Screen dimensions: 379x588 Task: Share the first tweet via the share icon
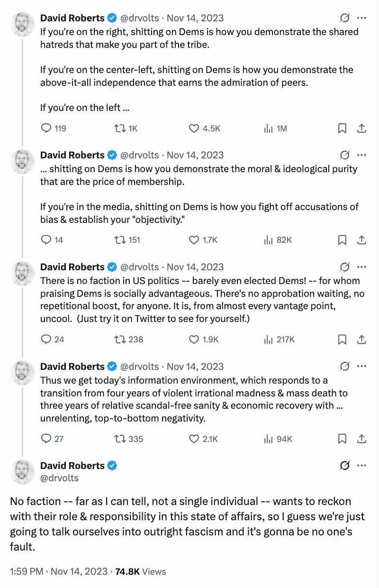click(361, 129)
